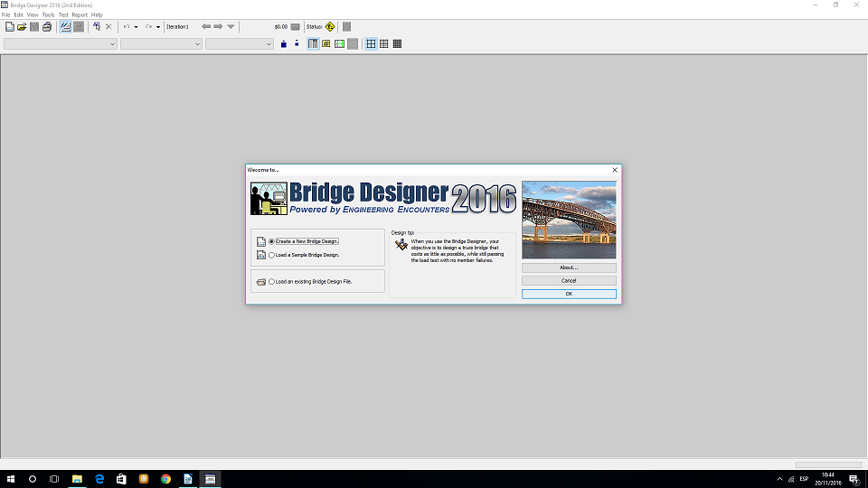Click the New Design toolbar icon
This screenshot has width=868, height=488.
(x=9, y=26)
